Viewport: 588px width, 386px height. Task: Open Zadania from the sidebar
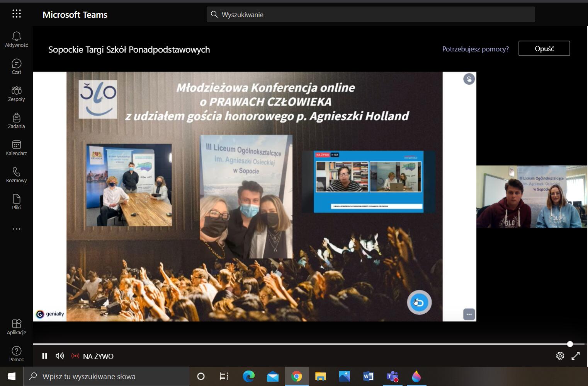click(16, 120)
